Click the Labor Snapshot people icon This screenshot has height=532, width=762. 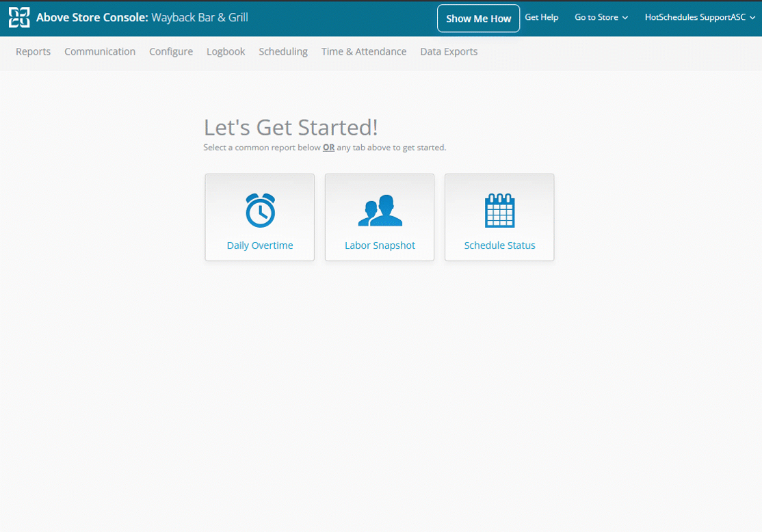point(380,211)
